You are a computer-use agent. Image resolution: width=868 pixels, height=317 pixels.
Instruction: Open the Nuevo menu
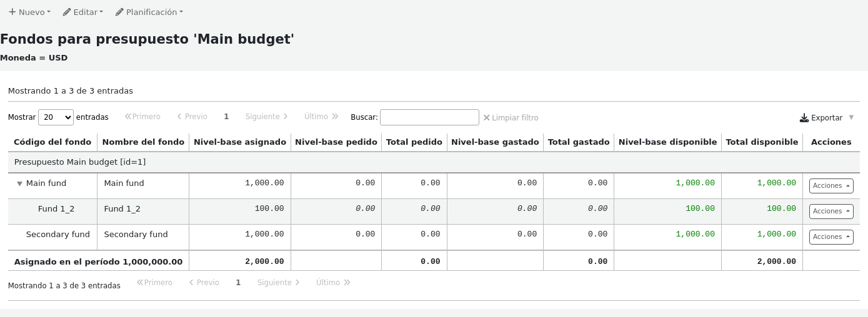(29, 12)
